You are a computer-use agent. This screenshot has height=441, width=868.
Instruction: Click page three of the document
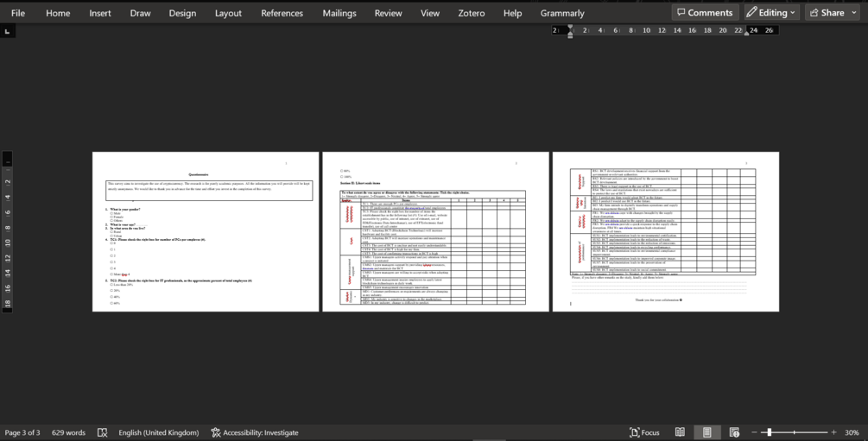pyautogui.click(x=665, y=232)
